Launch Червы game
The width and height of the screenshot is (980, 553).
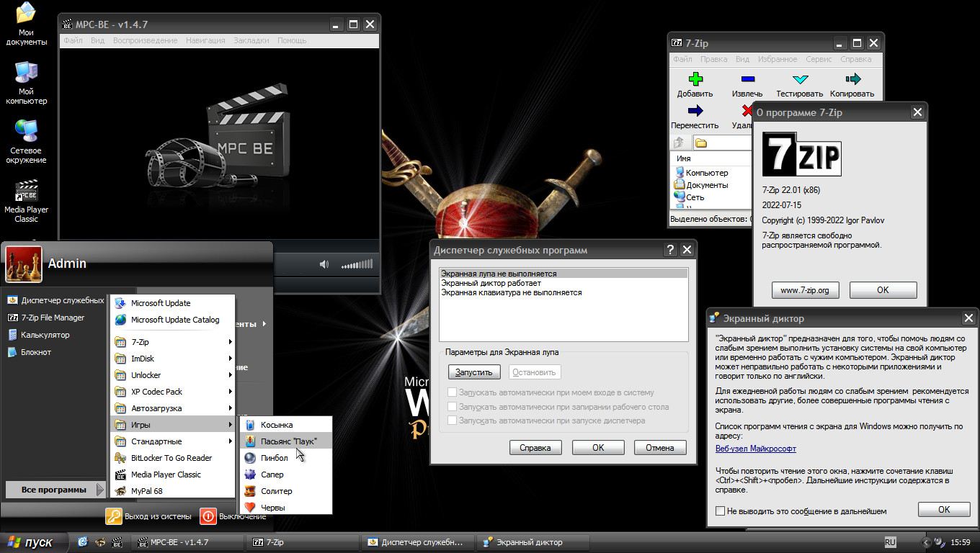click(x=286, y=508)
